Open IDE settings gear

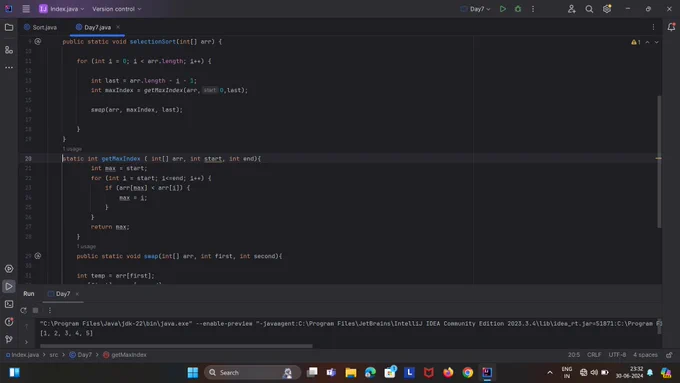tap(607, 9)
